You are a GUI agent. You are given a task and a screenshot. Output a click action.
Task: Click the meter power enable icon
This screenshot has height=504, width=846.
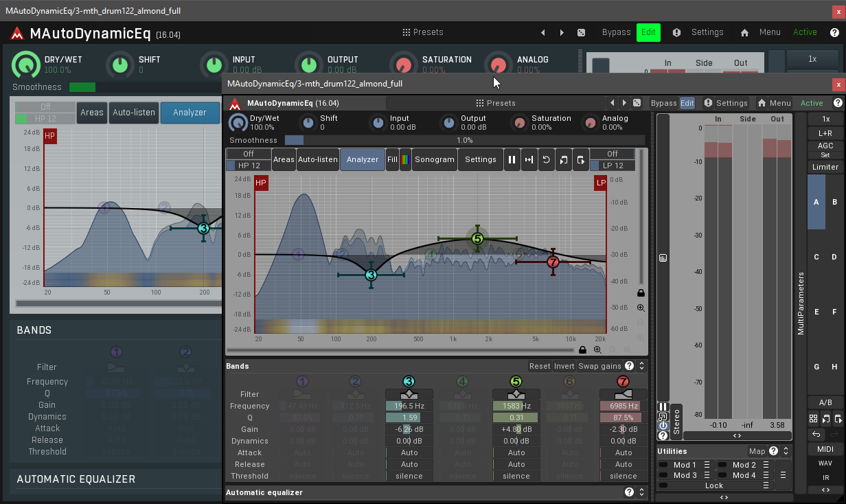663,426
